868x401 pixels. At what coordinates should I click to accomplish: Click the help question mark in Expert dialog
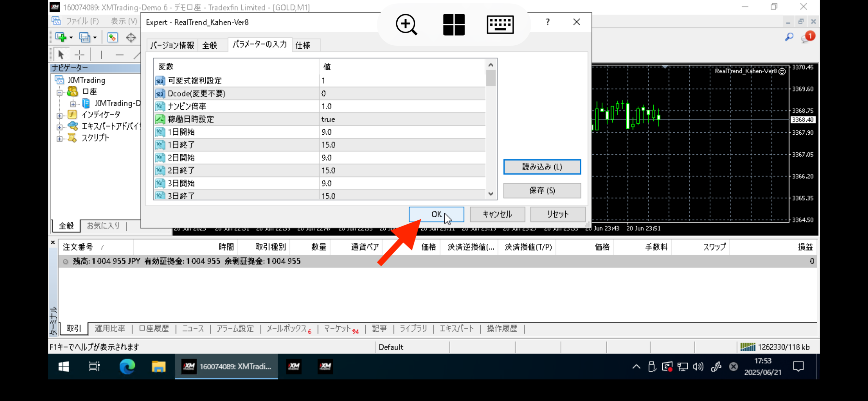547,22
